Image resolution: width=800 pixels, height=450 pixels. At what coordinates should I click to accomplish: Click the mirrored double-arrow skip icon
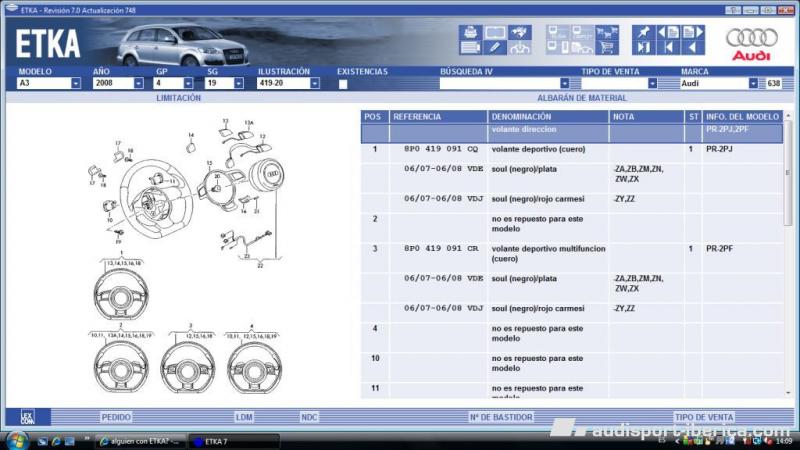(643, 47)
